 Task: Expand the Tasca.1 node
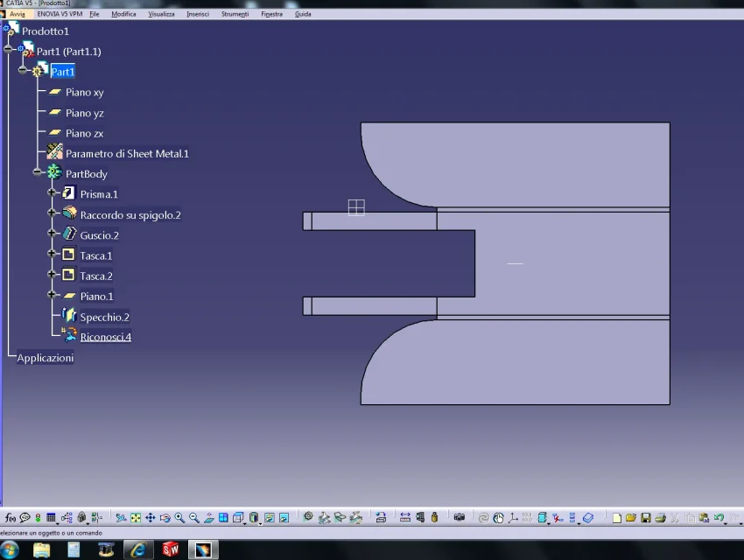click(52, 254)
